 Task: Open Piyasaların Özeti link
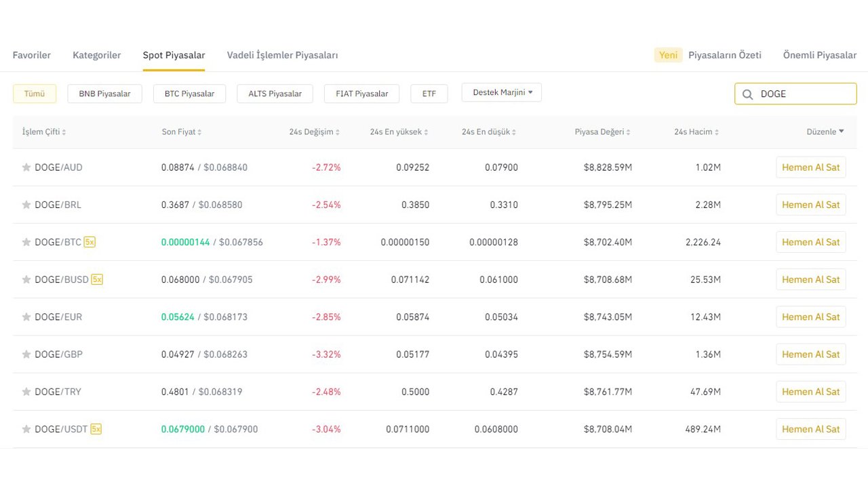click(x=725, y=56)
